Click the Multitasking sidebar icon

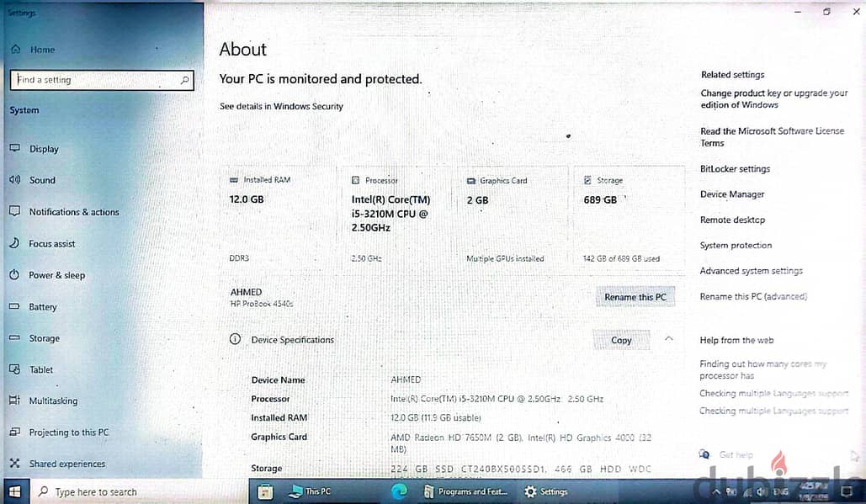pos(15,401)
